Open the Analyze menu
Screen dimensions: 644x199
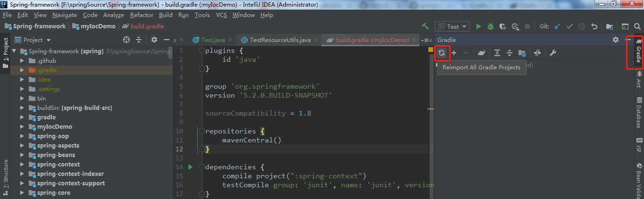(x=113, y=15)
